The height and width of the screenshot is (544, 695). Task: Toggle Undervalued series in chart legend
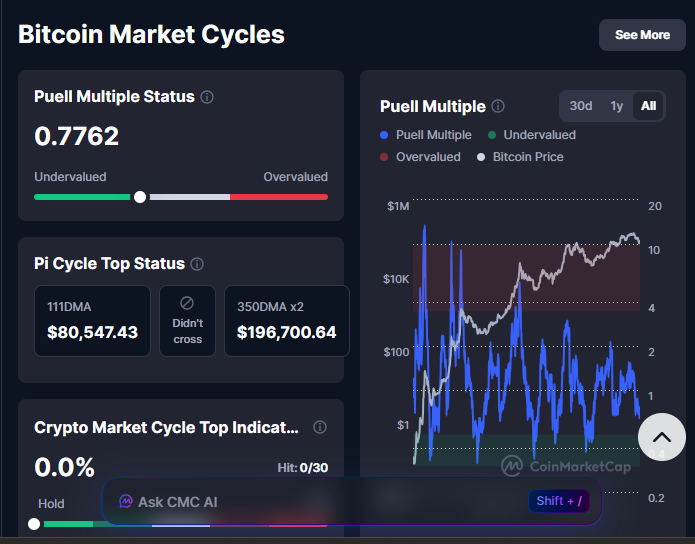[x=532, y=135]
